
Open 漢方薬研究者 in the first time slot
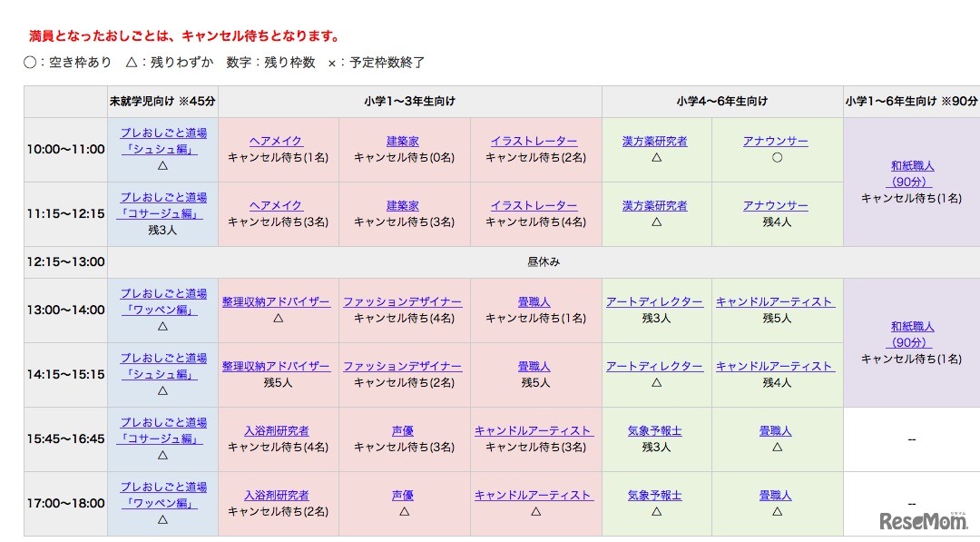point(656,141)
